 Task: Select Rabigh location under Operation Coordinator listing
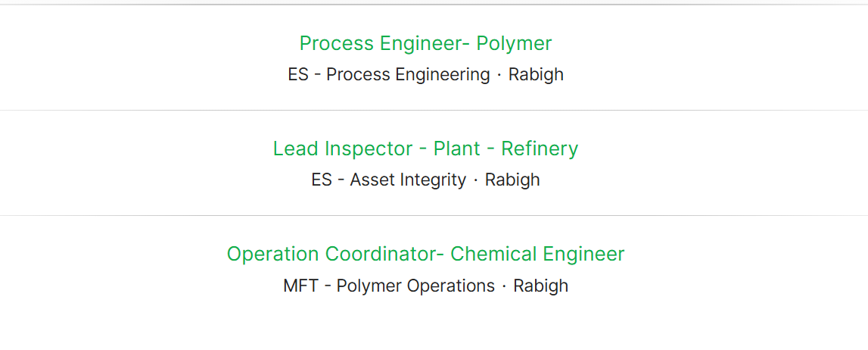pos(541,286)
